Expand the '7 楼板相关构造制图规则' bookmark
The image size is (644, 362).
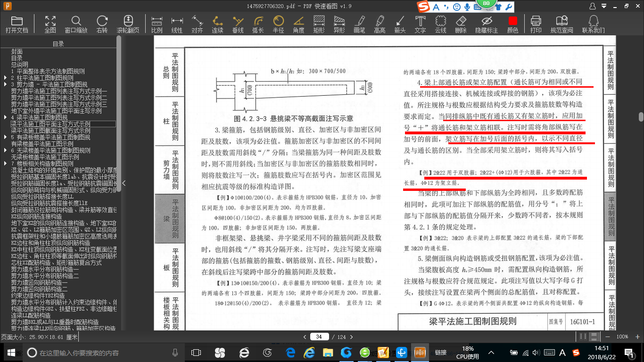(x=5, y=164)
